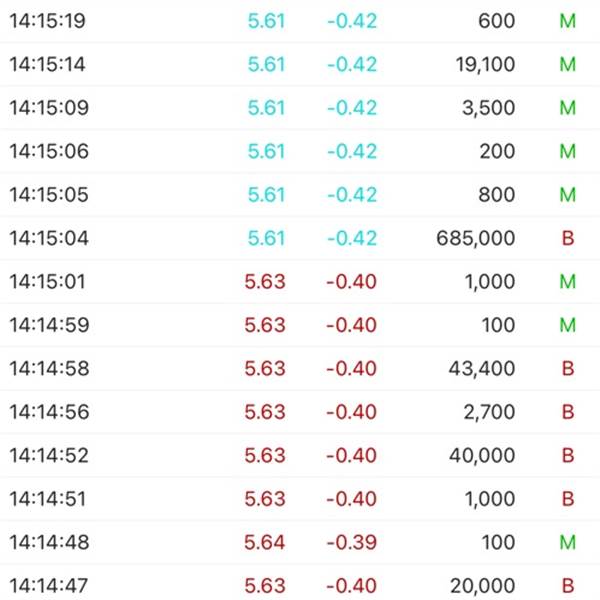Select the 5.61 price at 14:15:06

click(x=266, y=151)
